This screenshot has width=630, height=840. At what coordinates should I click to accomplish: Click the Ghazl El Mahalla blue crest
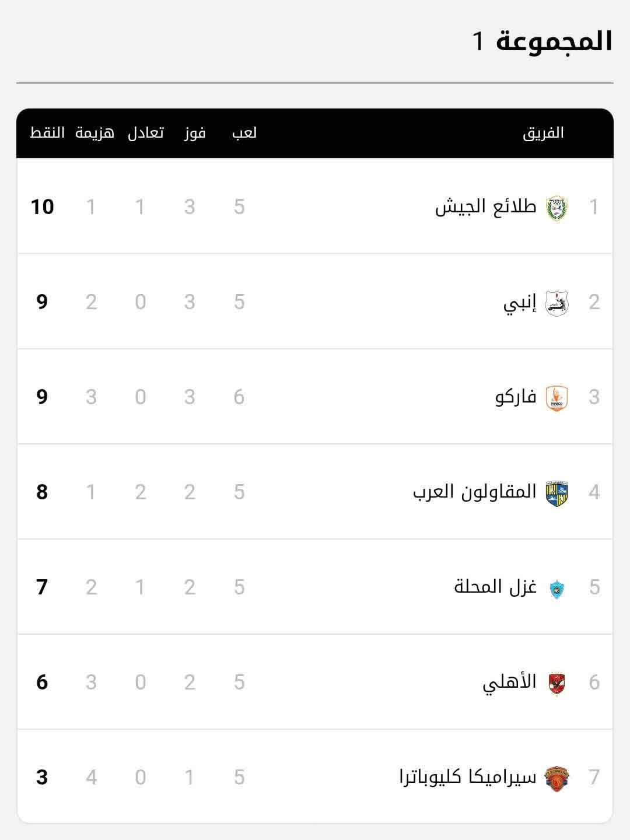point(556,589)
